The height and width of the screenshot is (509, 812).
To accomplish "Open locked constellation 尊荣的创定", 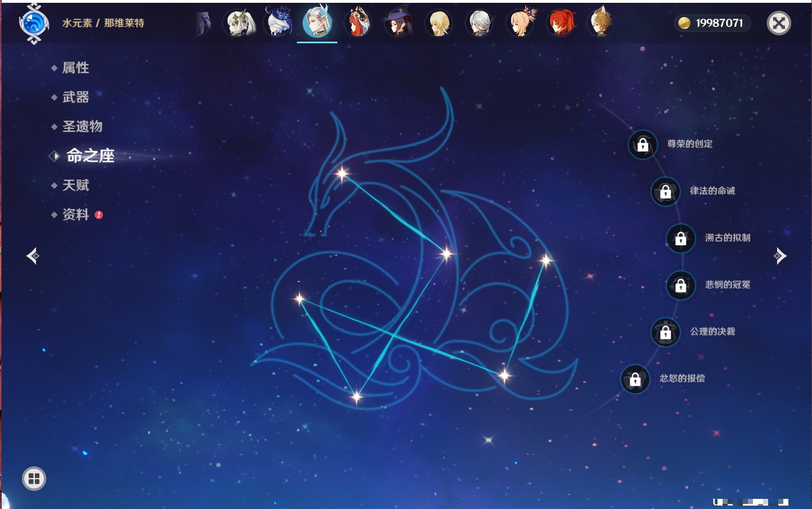I will (x=643, y=145).
